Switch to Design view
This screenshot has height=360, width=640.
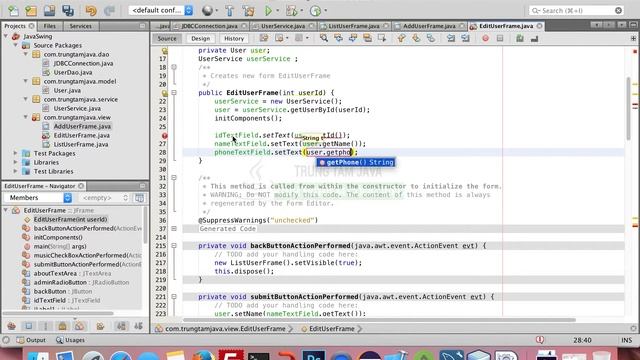coord(200,38)
